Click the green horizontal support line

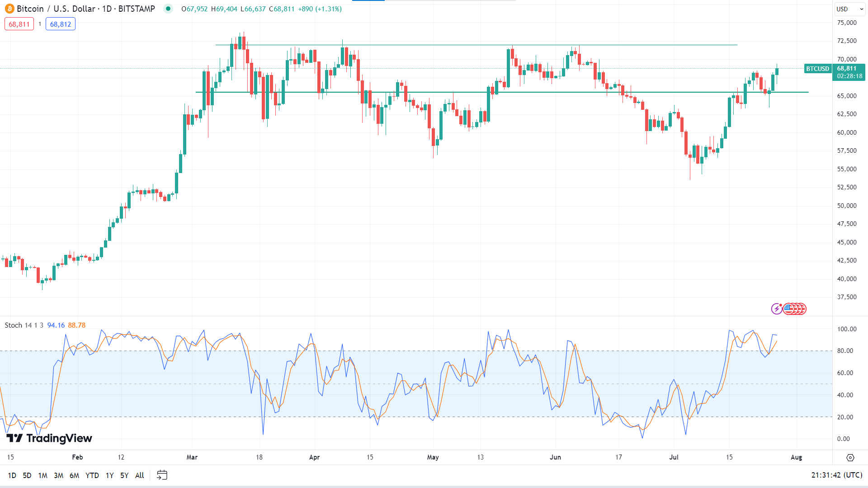point(502,92)
